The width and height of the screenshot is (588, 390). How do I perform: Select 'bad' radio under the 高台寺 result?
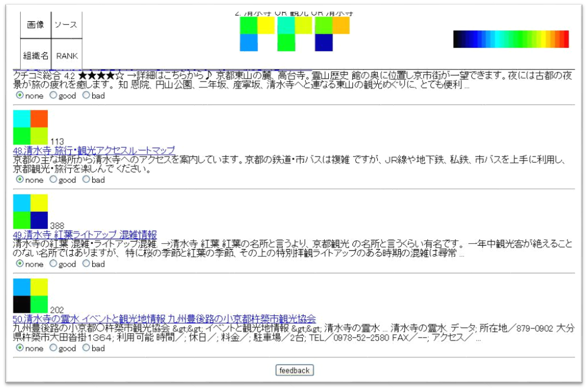coord(86,95)
